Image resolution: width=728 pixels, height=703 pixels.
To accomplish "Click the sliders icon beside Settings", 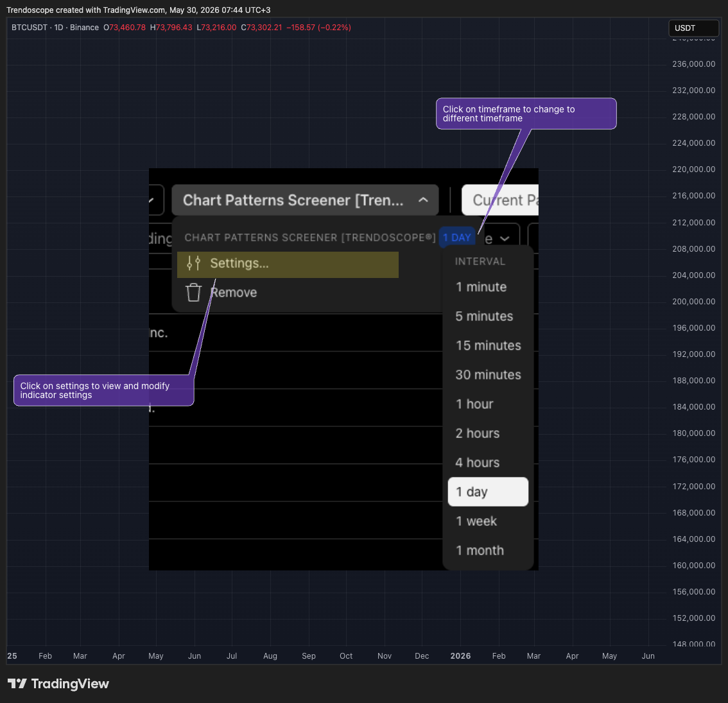I will [x=194, y=263].
